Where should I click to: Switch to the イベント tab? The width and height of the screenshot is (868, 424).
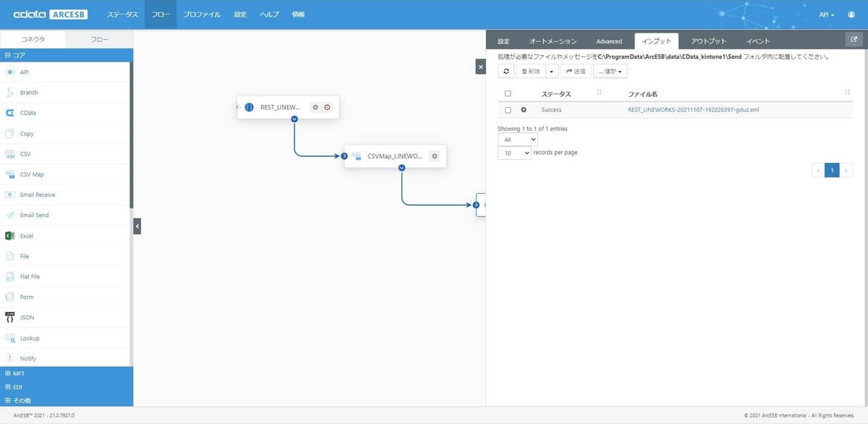coord(758,41)
